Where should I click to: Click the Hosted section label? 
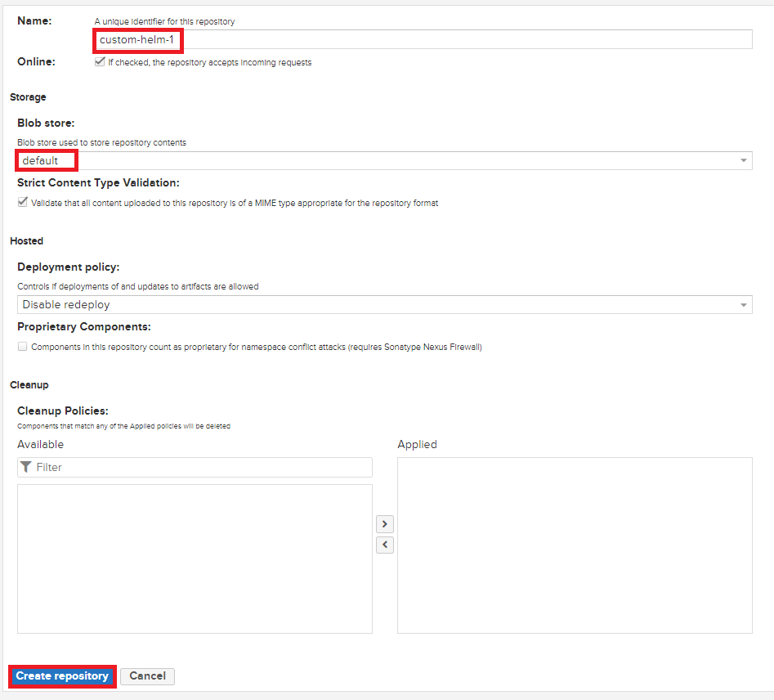25,240
